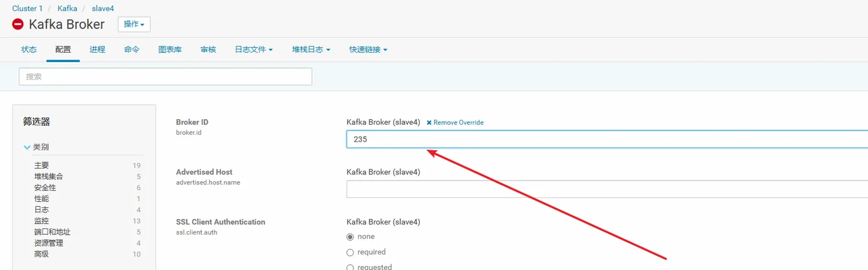Viewport: 868px width, 270px height.
Task: Click the empty Advertised Host input field
Action: point(607,189)
